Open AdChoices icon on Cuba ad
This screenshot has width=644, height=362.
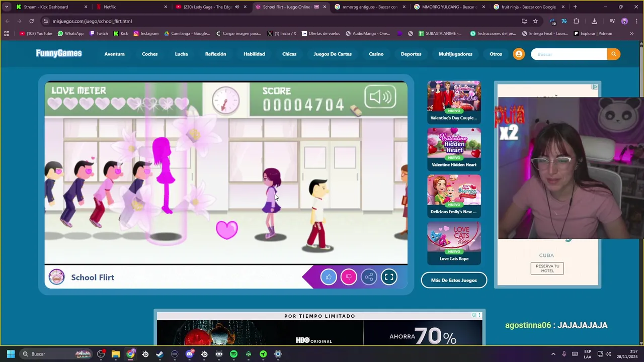[x=595, y=87]
